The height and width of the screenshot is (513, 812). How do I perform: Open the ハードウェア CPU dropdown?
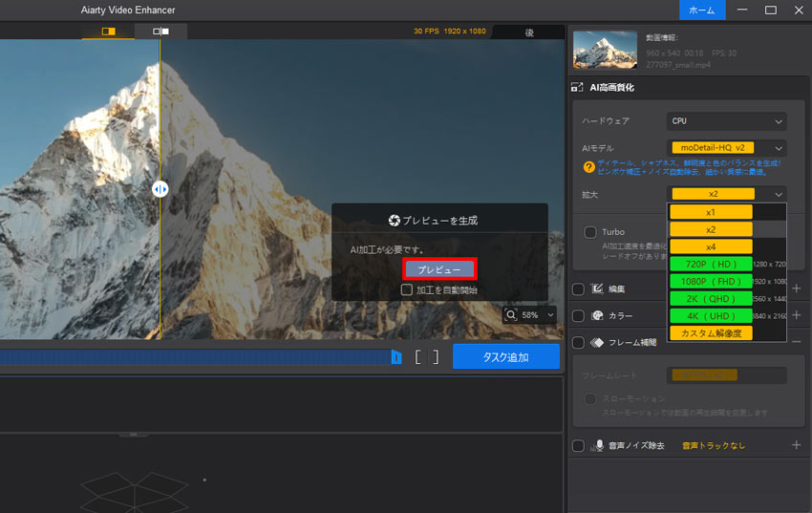(726, 121)
